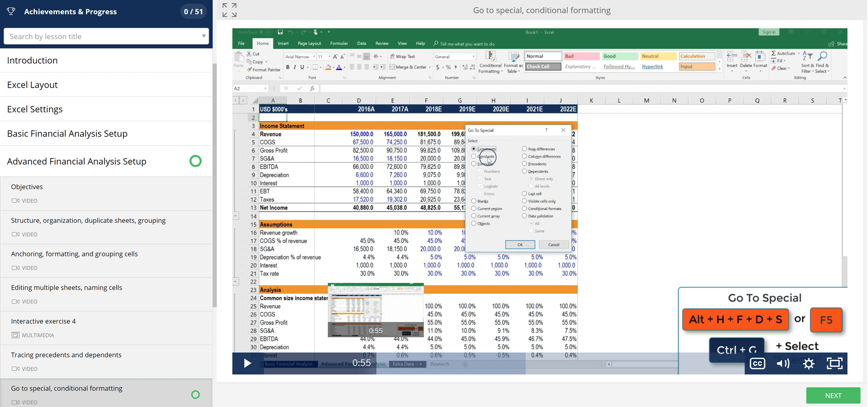Open the Tracing precedents and dependents lesson

(x=66, y=355)
